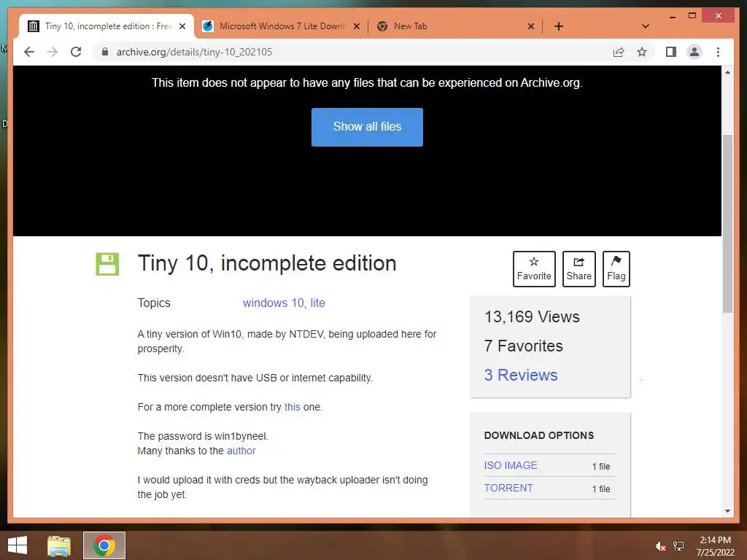Favorite this item with the star button
The image size is (747, 560).
(x=534, y=269)
